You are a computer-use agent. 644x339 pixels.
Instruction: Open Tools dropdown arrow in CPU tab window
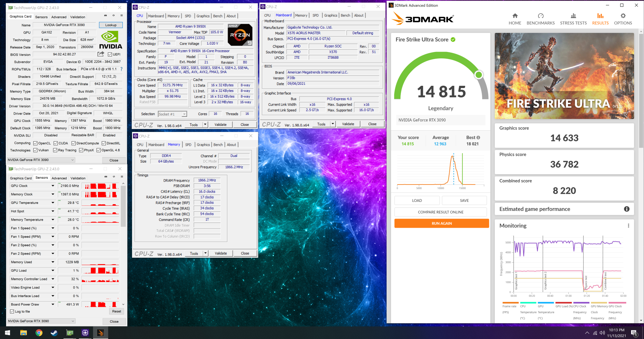click(x=205, y=125)
